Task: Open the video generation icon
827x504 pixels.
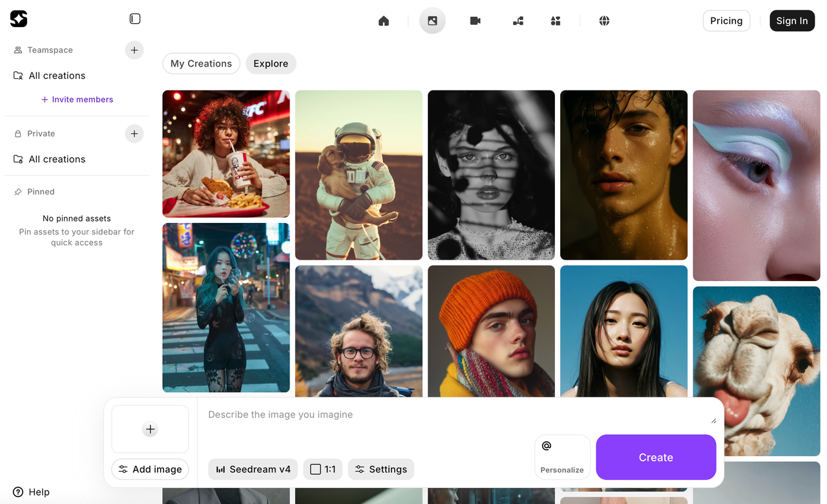Action: [x=475, y=21]
